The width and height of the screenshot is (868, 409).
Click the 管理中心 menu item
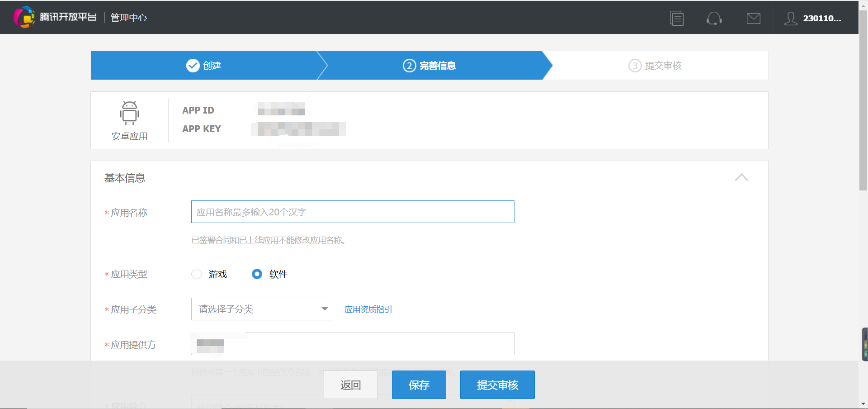128,18
